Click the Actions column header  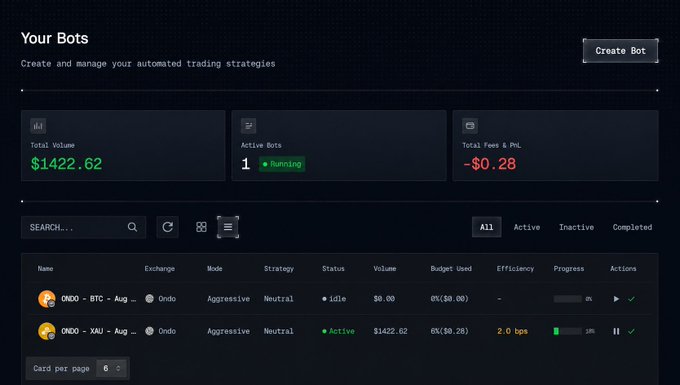point(623,269)
